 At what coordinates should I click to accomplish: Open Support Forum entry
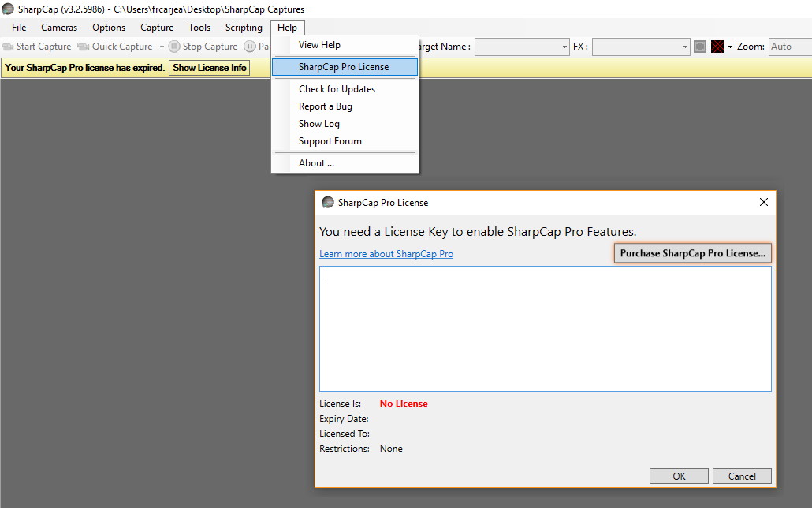(x=345, y=141)
